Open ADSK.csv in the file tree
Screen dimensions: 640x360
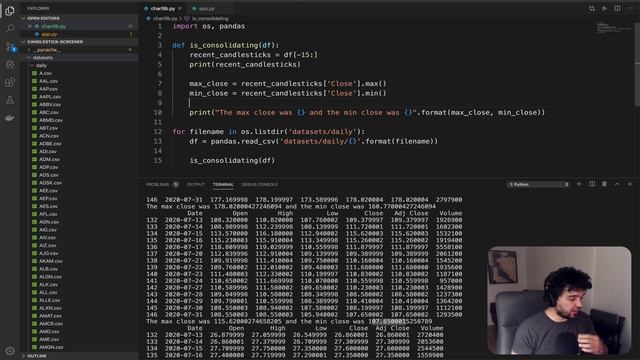[50, 183]
